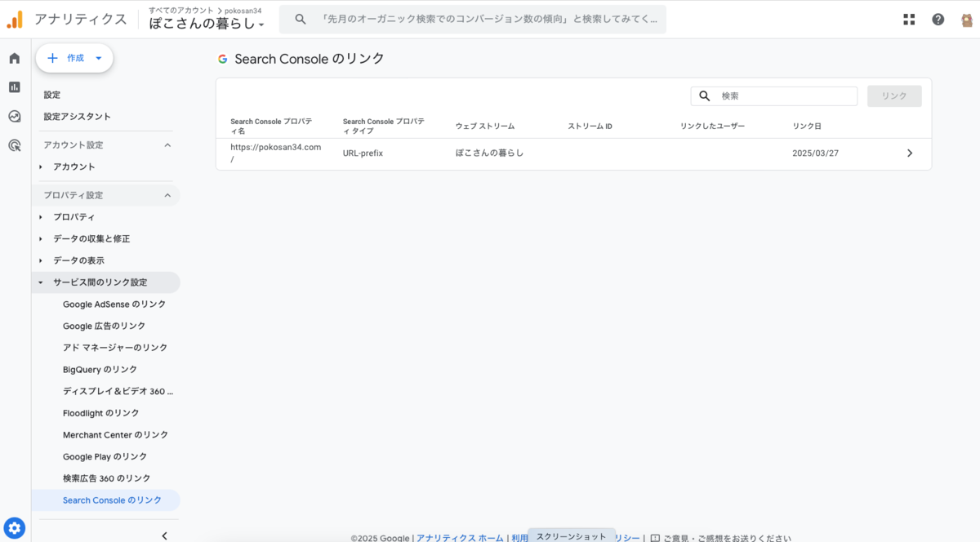
Task: Click the account avatar icon
Action: click(967, 20)
